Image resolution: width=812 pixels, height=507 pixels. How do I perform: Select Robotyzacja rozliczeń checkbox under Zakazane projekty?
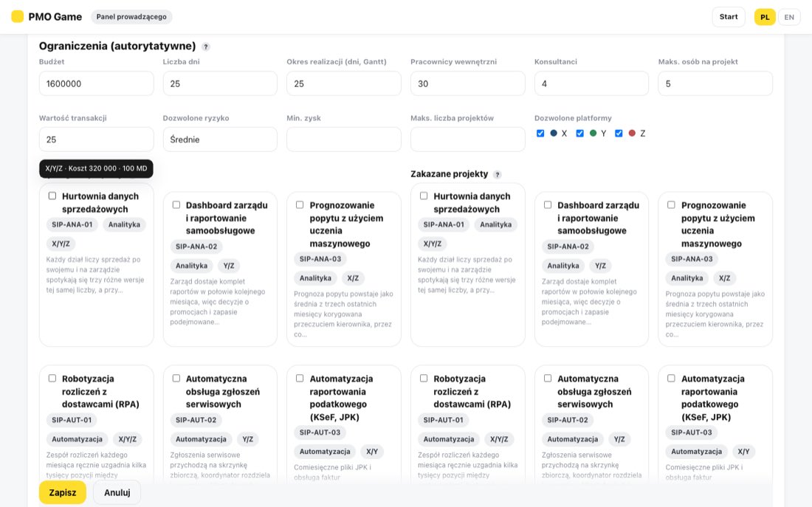point(424,378)
